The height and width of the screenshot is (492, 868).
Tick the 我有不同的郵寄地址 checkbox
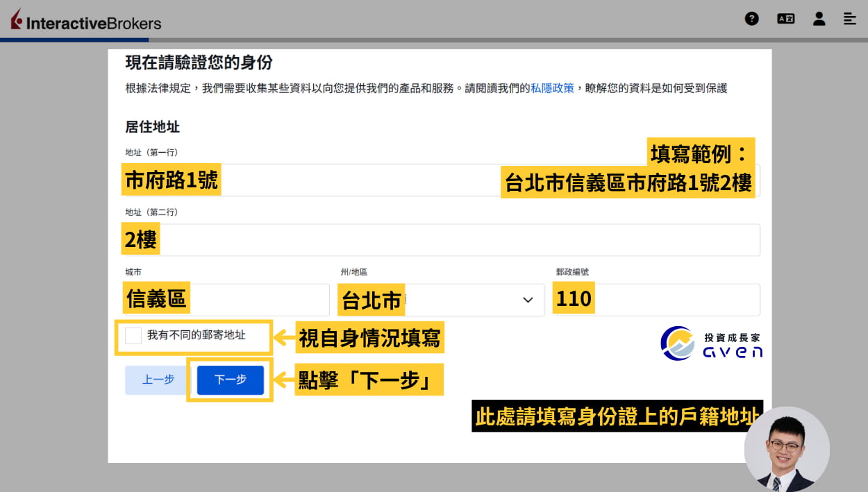coord(133,336)
